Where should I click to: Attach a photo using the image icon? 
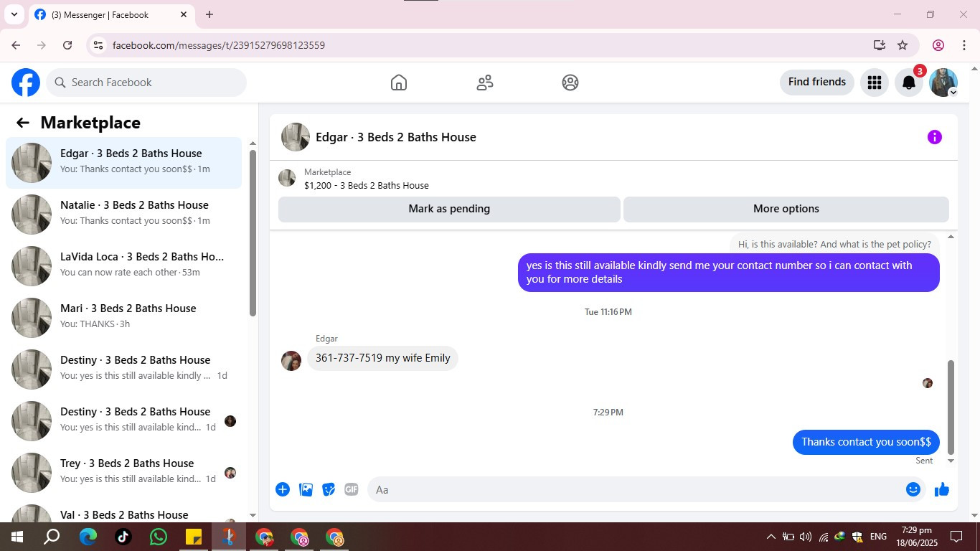coord(306,489)
